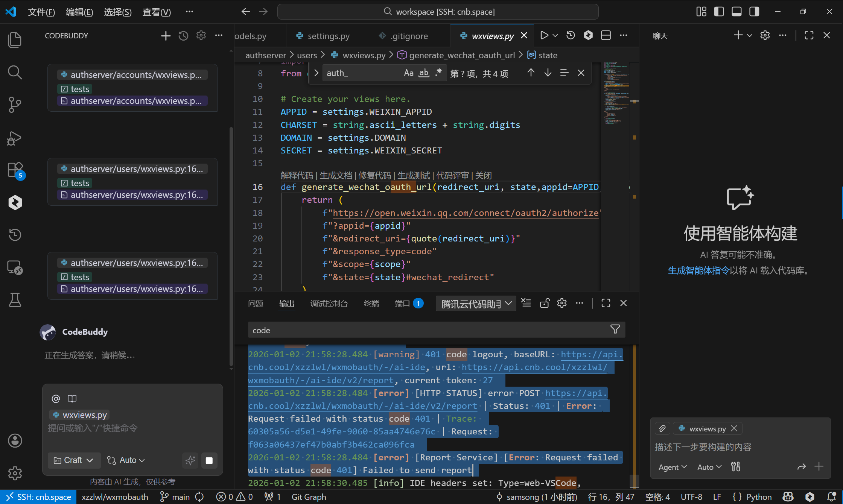Toggle match case in find widget
The image size is (843, 504).
[x=408, y=73]
